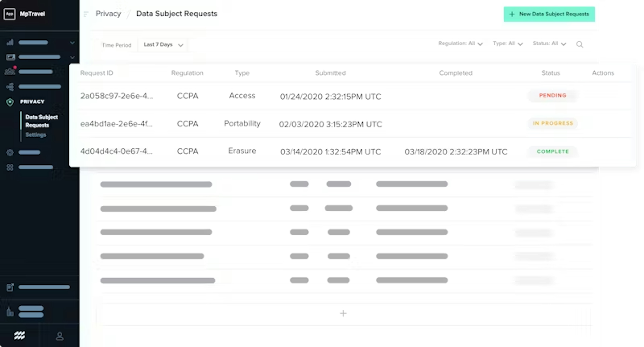The image size is (644, 347).
Task: Select Data Subject Requests in sidebar
Action: pos(41,121)
